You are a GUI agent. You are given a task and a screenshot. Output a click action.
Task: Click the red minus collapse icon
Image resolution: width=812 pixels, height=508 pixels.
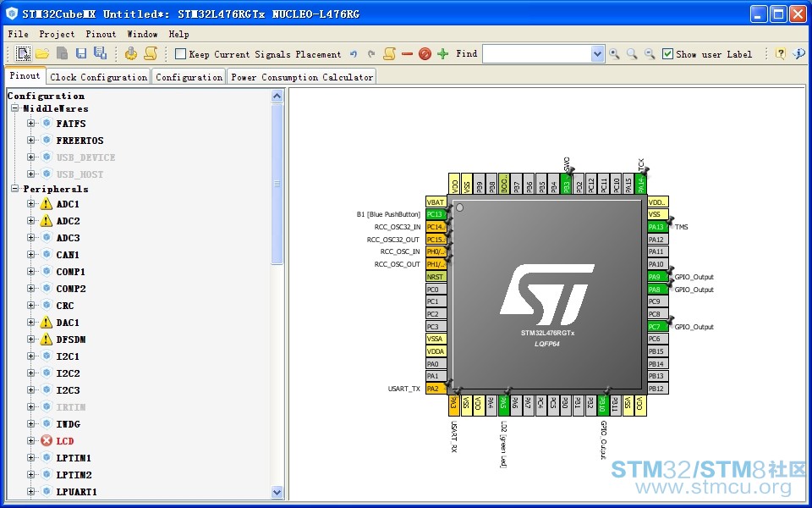pyautogui.click(x=408, y=54)
